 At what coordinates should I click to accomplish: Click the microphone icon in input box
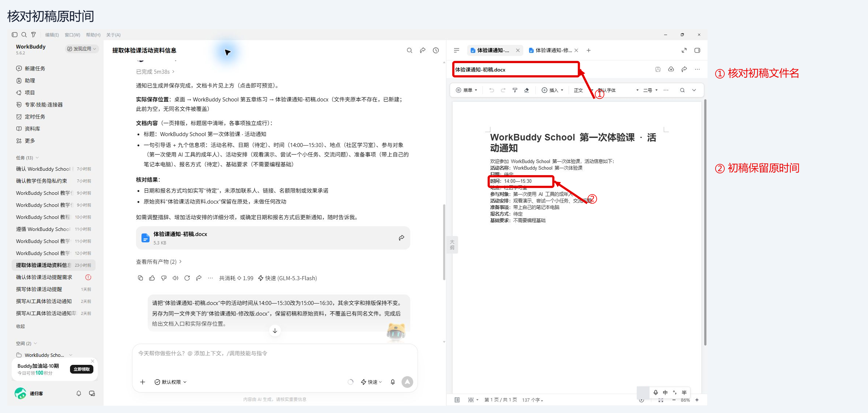point(393,382)
